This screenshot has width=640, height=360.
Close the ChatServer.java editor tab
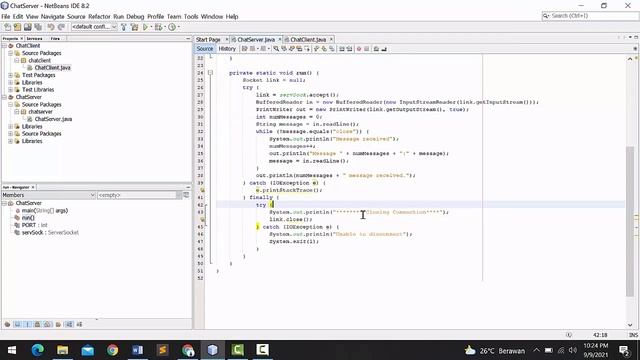pos(280,40)
